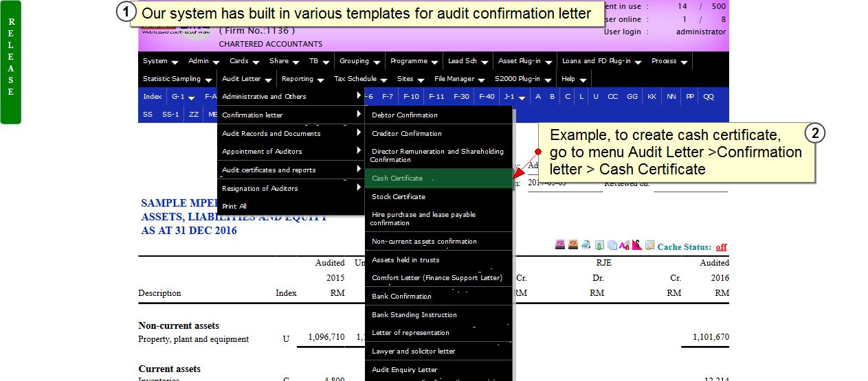Toggle Cache Status 'off' link

[x=721, y=247]
